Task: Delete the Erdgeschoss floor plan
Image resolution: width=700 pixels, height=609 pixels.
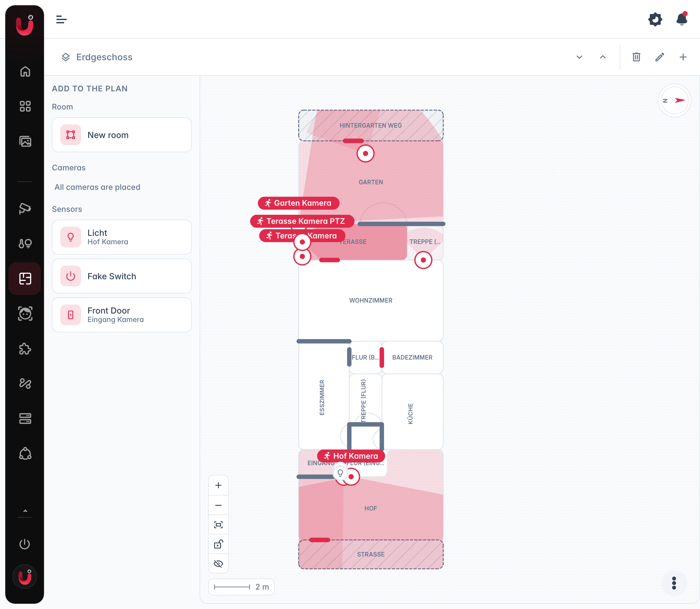Action: [x=636, y=57]
